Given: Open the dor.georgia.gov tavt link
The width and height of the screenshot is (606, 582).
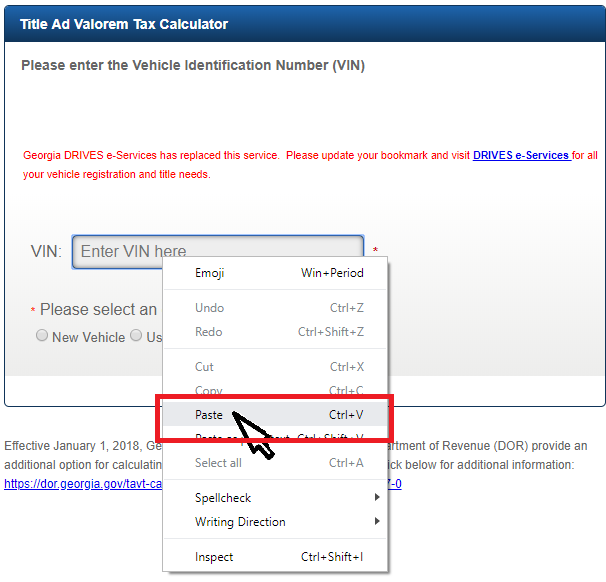Looking at the screenshot, I should point(83,484).
